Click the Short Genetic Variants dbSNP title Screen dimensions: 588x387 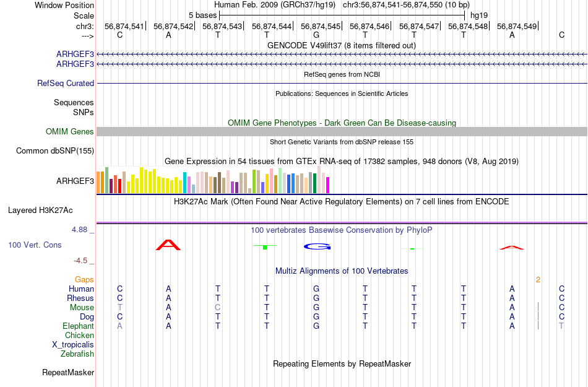342,142
